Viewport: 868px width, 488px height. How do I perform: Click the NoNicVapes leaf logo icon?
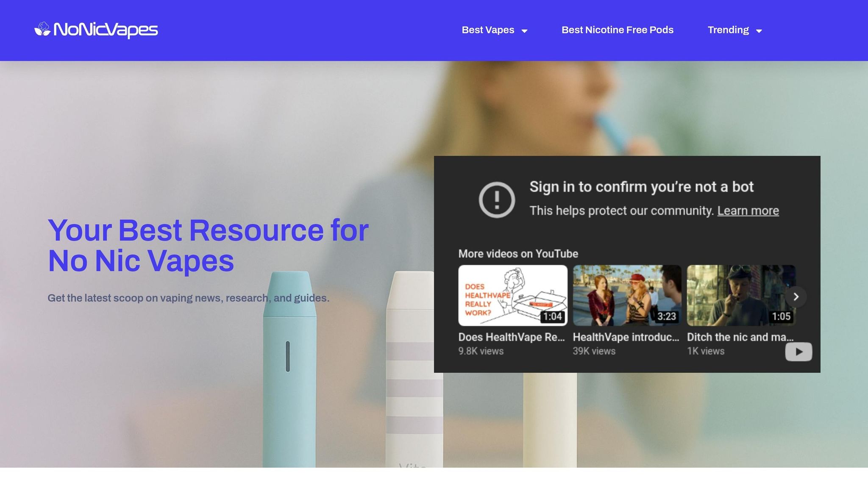click(42, 29)
